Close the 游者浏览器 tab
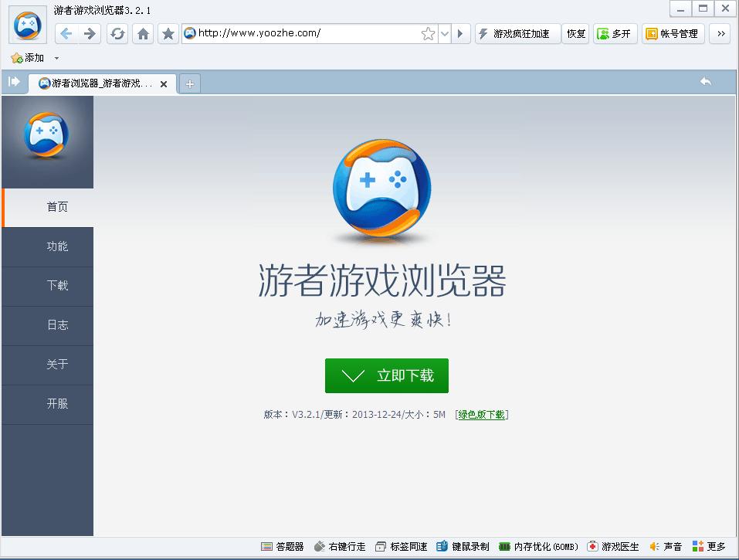 164,84
